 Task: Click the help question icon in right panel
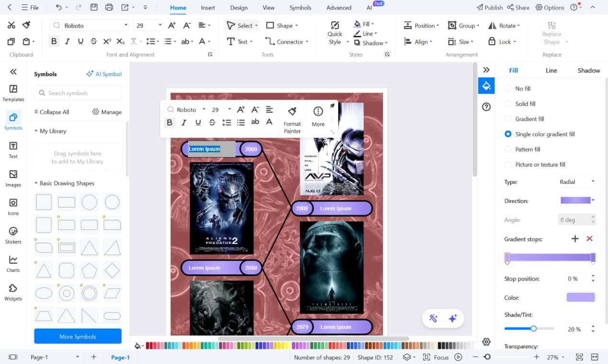486,107
